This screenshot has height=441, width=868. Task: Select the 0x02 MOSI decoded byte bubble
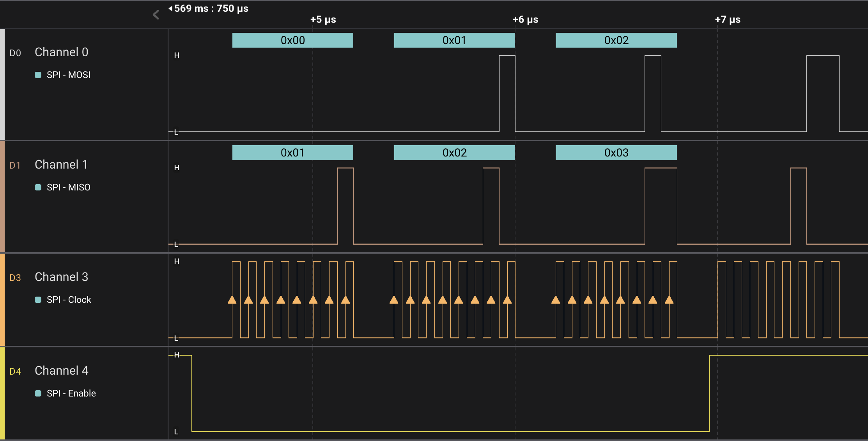pos(616,40)
